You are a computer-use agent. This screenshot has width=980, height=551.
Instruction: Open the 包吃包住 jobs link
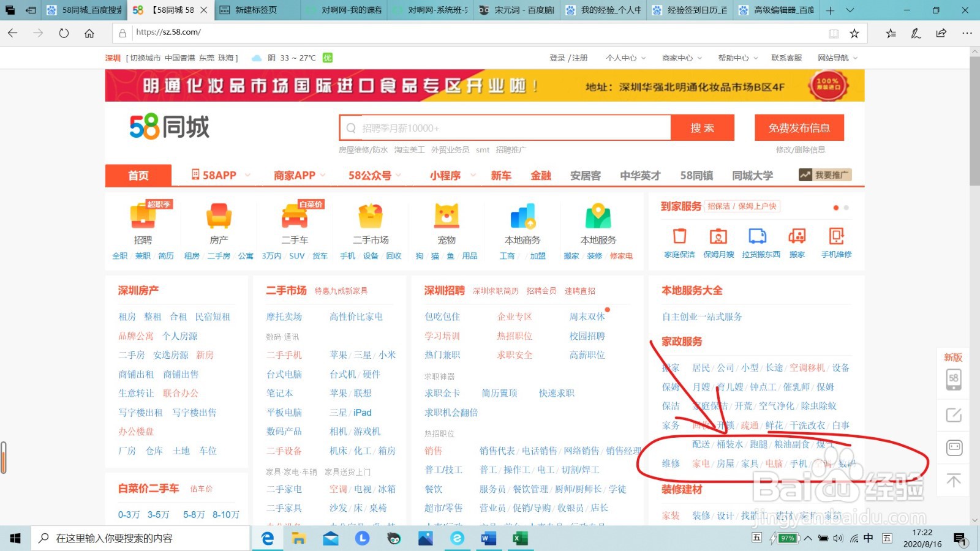(442, 317)
